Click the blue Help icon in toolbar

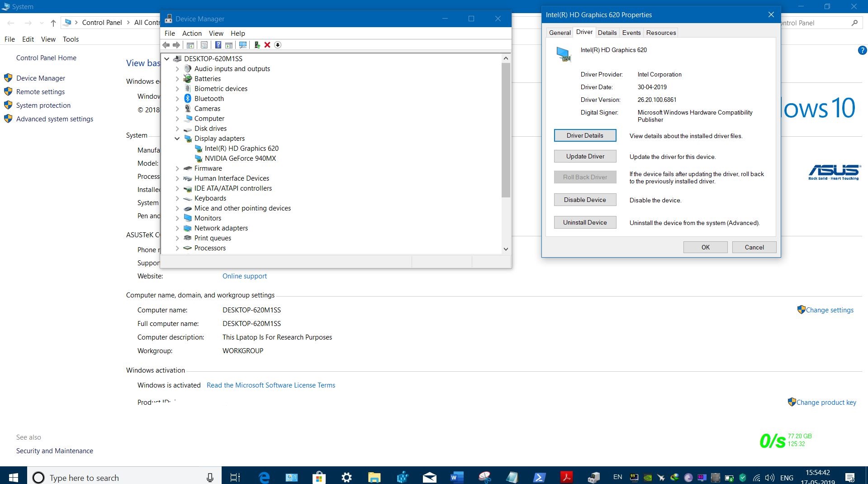[x=218, y=45]
